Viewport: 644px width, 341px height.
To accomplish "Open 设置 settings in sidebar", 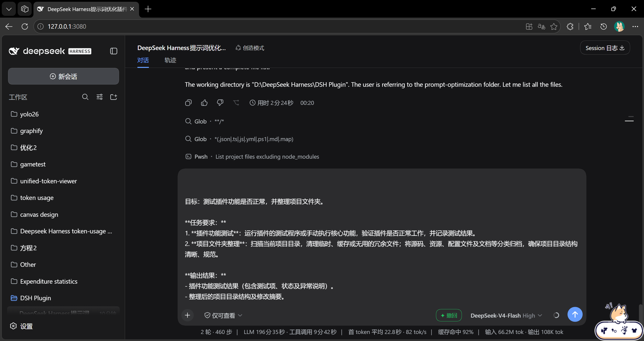I will click(x=21, y=326).
